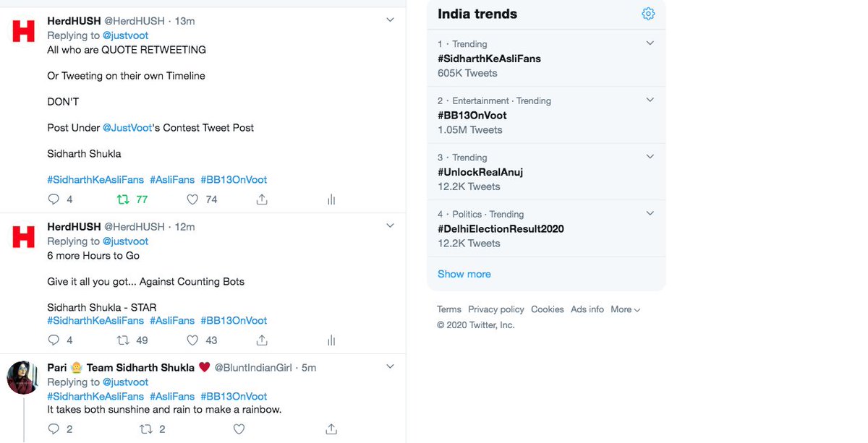View analytics of '6 more Hours to Go' tweet

[331, 340]
